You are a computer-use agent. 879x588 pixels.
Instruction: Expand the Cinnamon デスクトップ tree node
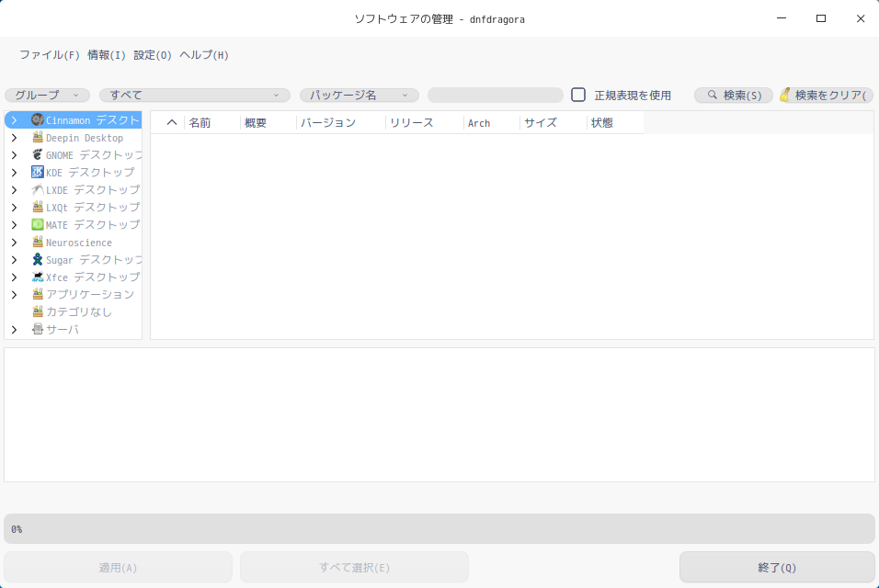click(x=15, y=119)
